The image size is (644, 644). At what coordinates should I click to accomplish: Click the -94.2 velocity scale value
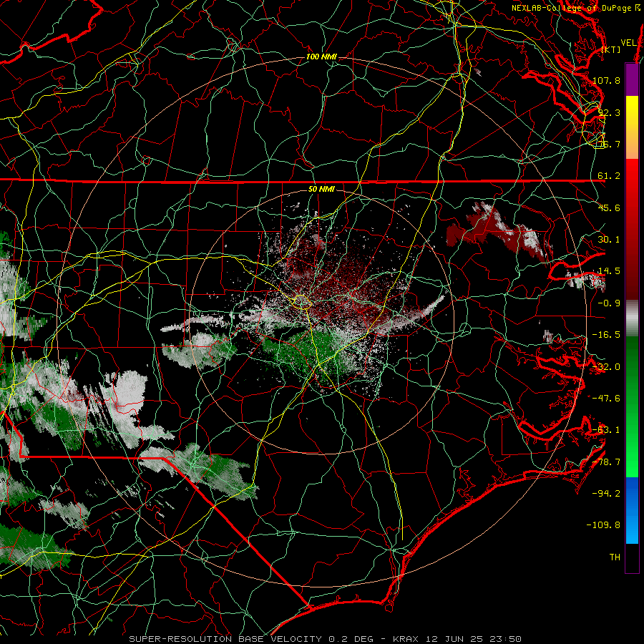tap(606, 493)
